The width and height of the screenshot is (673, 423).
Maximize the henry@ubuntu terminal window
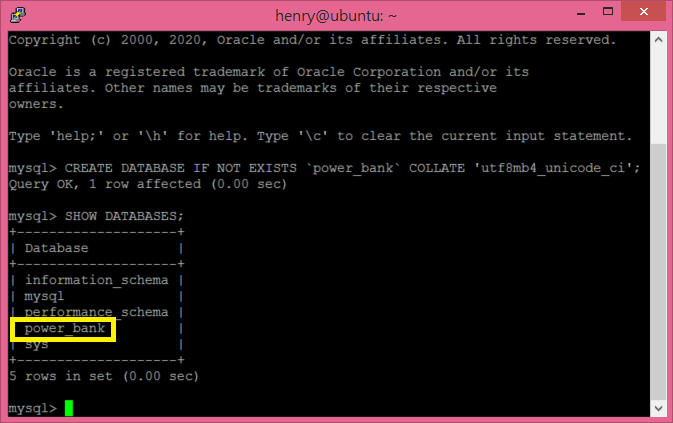(x=608, y=12)
